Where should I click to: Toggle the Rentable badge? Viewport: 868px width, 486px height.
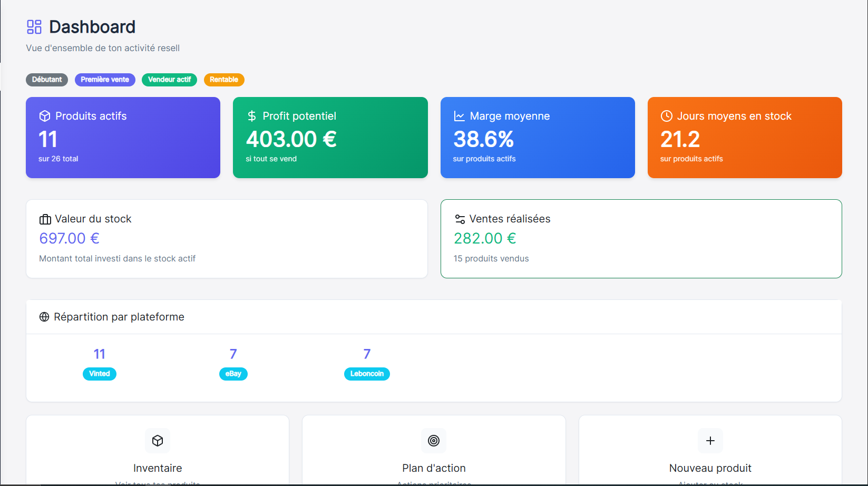pos(224,80)
